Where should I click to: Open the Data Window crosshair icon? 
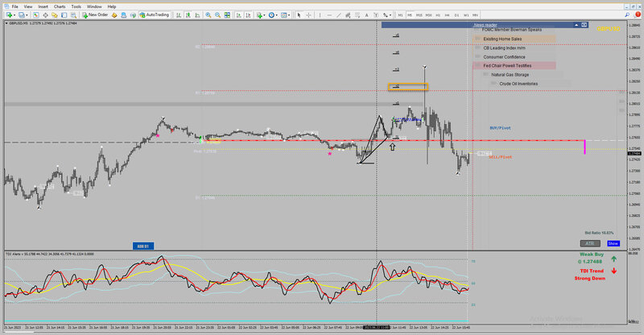(46, 14)
